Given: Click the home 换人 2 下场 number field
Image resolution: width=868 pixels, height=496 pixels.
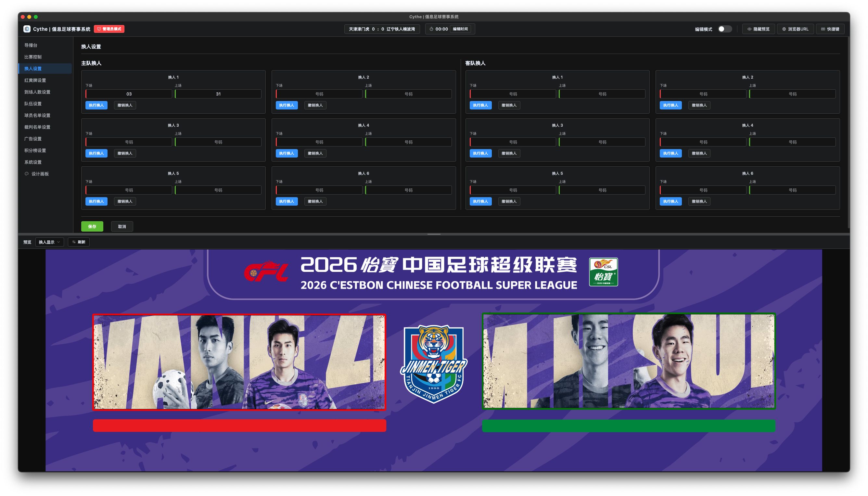Looking at the screenshot, I should (x=319, y=94).
